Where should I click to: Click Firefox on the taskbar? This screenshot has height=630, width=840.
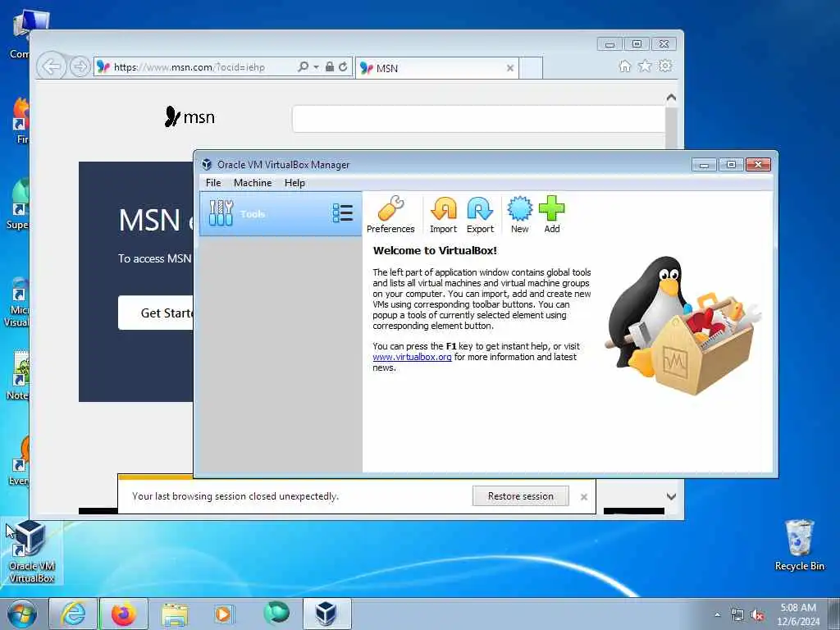(x=124, y=614)
